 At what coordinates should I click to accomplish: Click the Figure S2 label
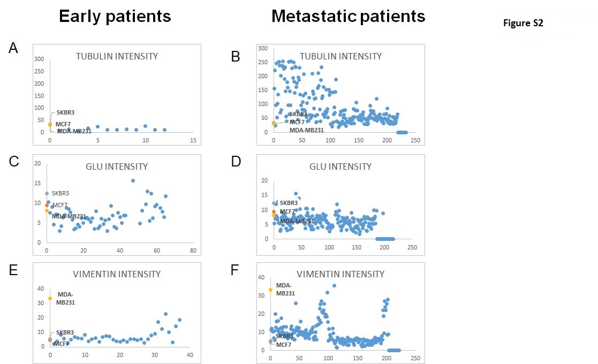523,23
